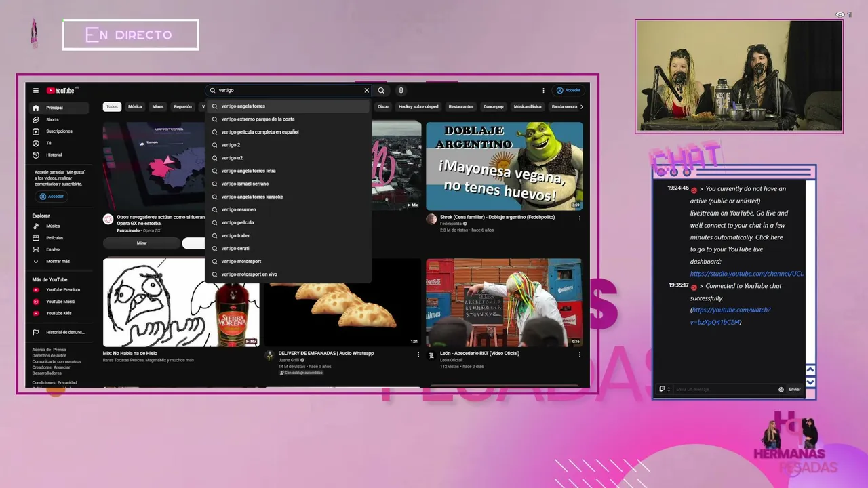Click the Acceder button in the top bar
Screen dimensions: 868x488
point(568,90)
